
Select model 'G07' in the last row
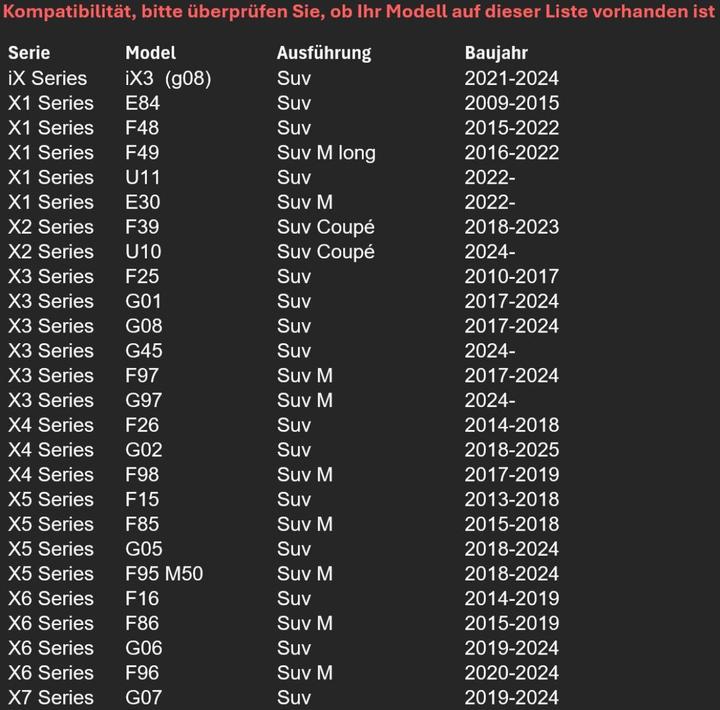(144, 698)
